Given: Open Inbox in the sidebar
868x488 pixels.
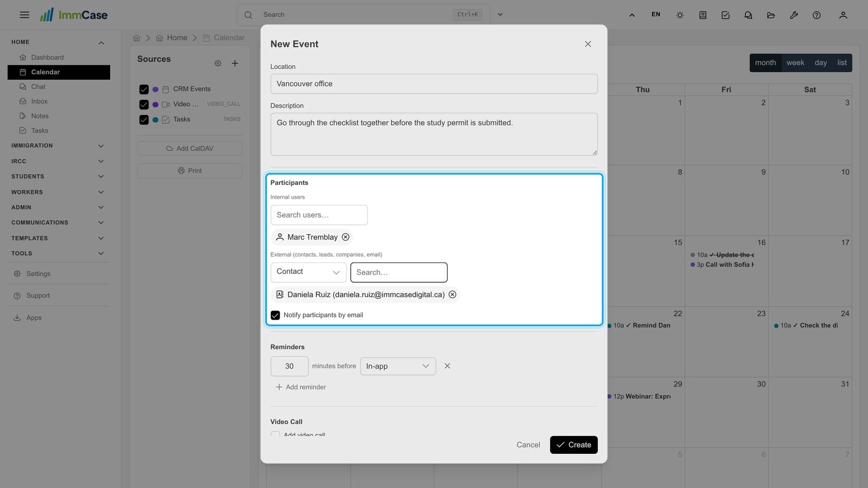Looking at the screenshot, I should [59, 101].
